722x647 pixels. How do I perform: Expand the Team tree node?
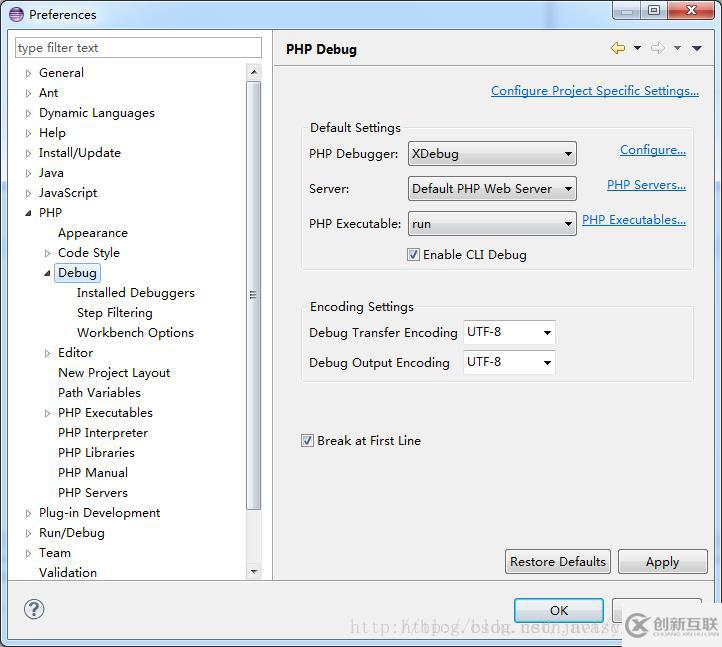tap(29, 553)
